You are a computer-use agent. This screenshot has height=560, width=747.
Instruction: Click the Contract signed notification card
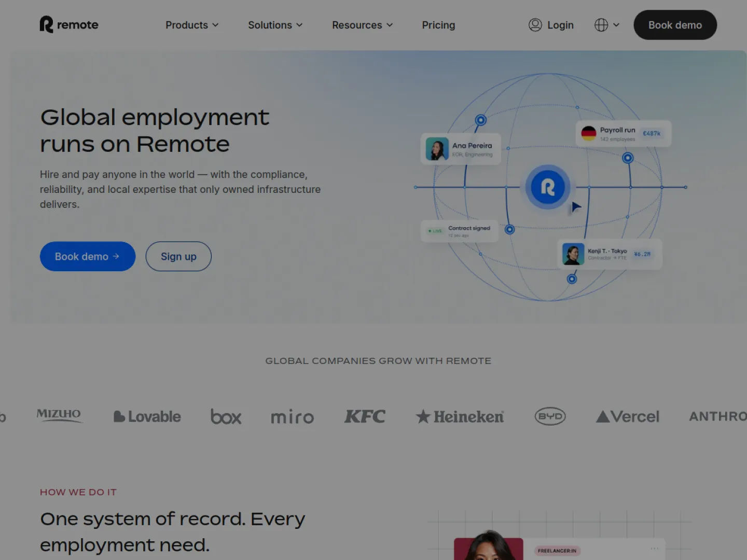(459, 231)
